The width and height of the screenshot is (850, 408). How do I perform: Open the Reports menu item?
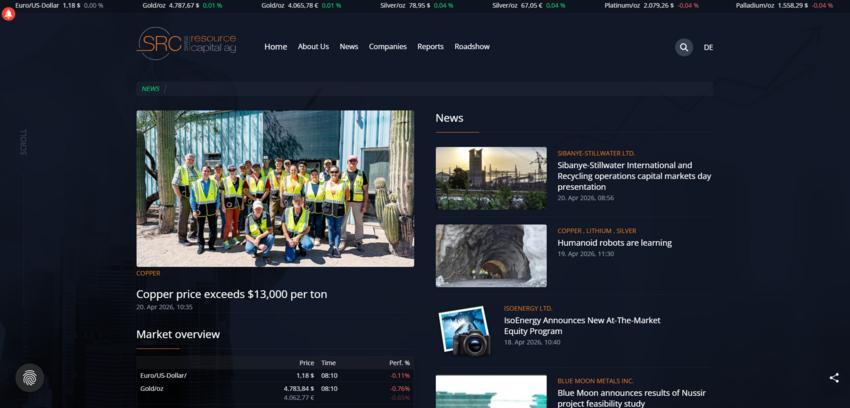coord(430,47)
